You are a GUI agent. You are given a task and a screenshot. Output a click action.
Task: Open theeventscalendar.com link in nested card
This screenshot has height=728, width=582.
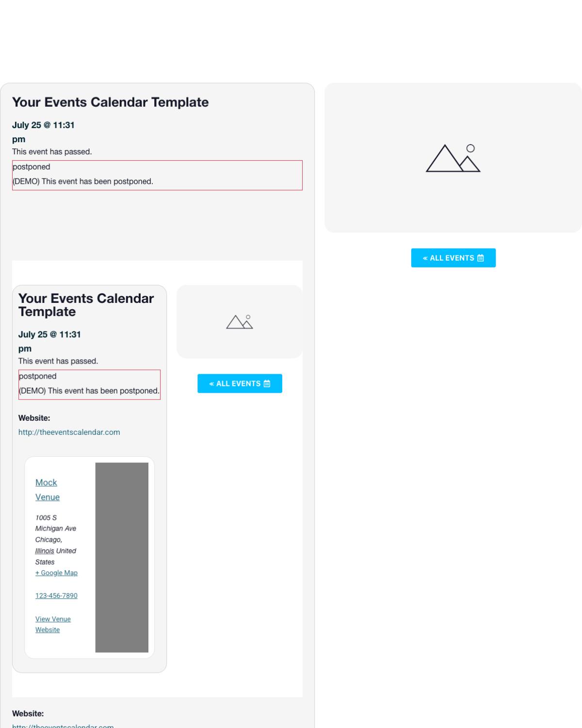point(69,432)
